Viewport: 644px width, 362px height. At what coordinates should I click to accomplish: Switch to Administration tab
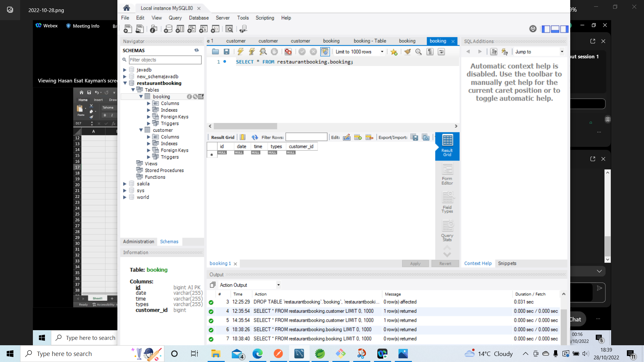pos(139,242)
